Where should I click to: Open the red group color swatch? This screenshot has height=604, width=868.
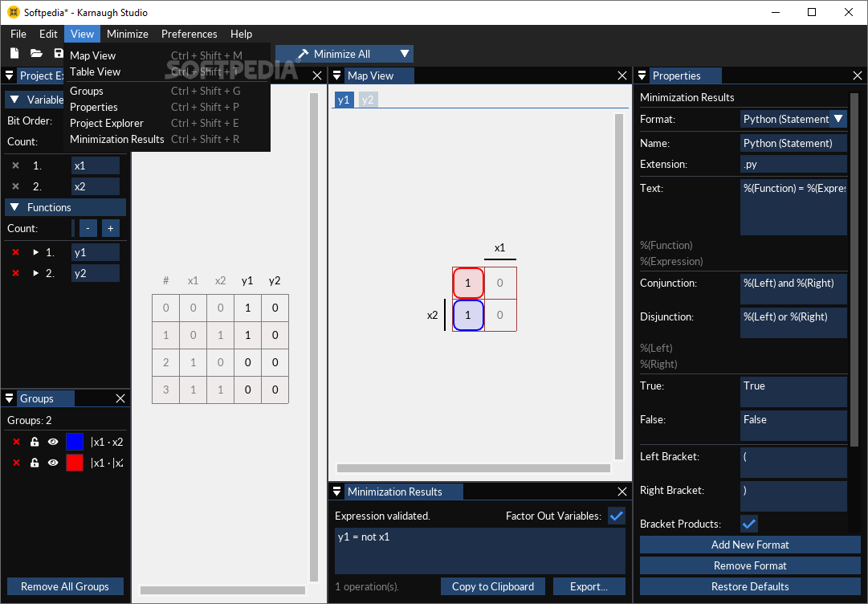(x=74, y=463)
